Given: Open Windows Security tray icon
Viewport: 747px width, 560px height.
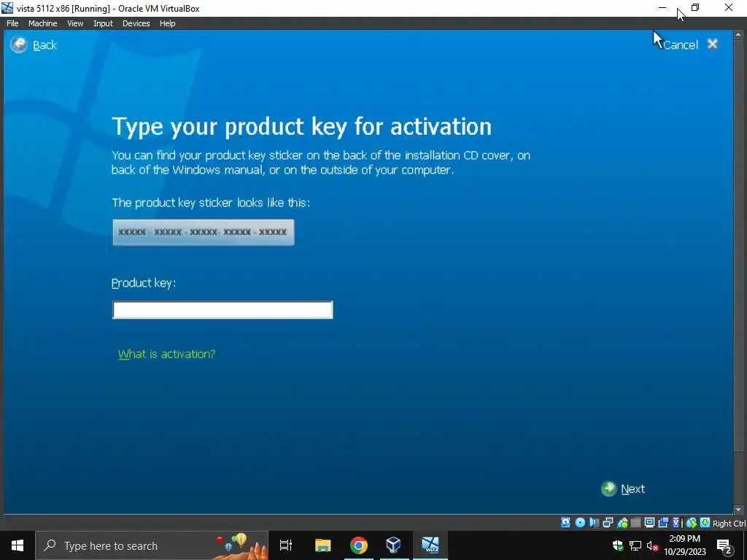Looking at the screenshot, I should [x=618, y=545].
